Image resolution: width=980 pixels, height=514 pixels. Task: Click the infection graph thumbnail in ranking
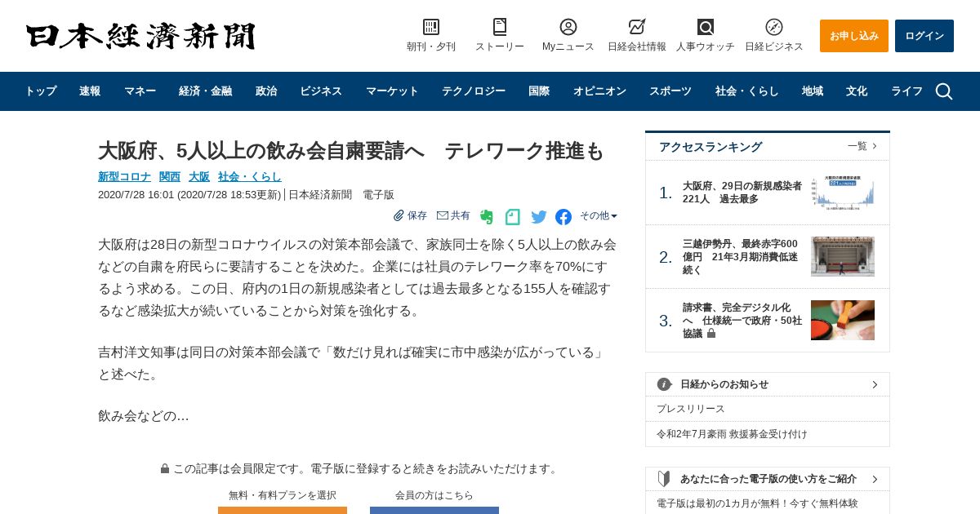click(x=843, y=193)
